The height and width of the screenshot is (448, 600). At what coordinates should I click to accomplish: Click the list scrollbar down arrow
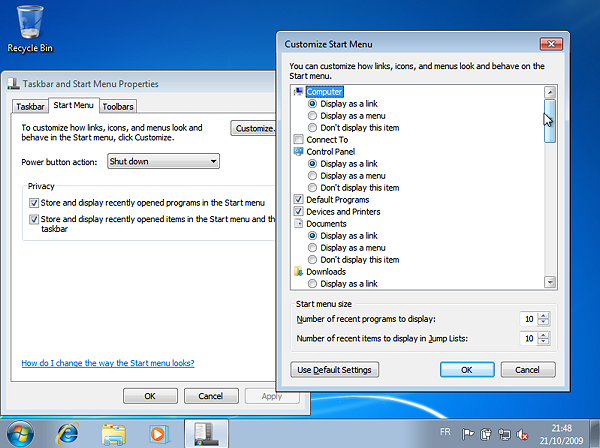[549, 283]
